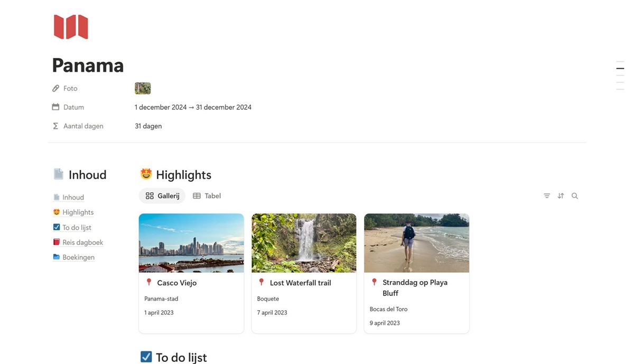The width and height of the screenshot is (634, 364).
Task: Click the paperclip icon next to Foto
Action: 55,88
